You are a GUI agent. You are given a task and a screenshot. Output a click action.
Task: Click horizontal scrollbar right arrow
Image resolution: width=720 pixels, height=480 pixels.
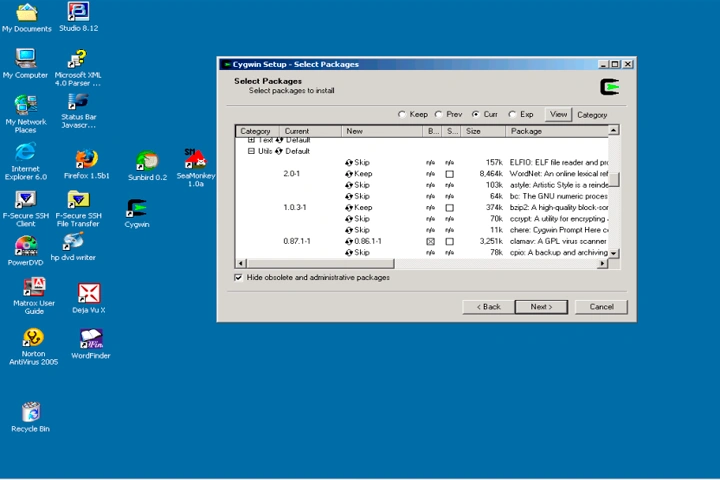(602, 264)
